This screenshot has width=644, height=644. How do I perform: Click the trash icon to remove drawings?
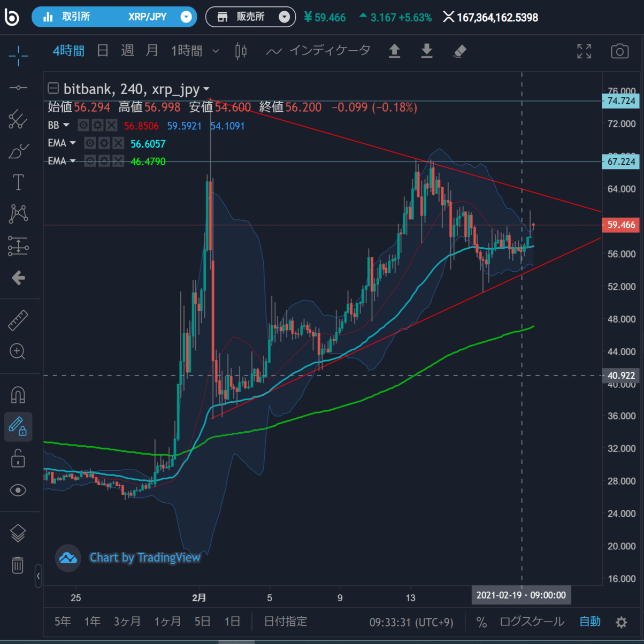19,564
